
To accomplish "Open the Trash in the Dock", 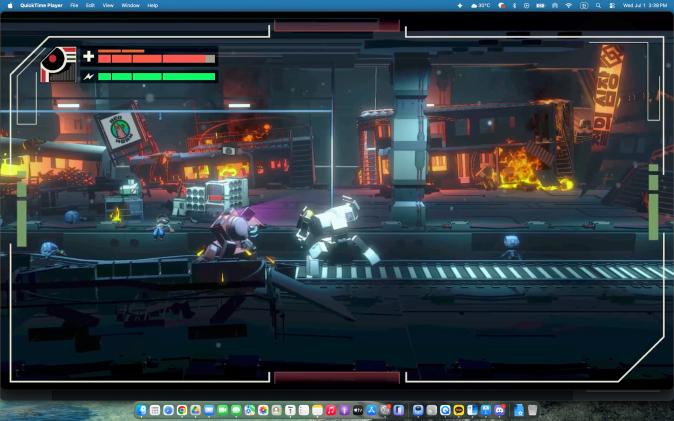I will 532,410.
